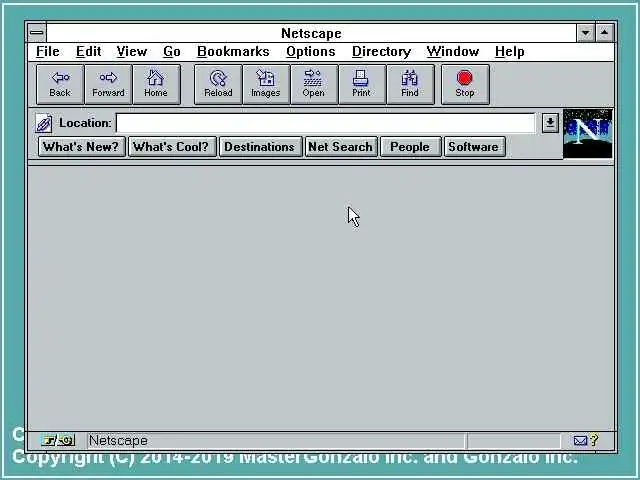
Task: Go back with the Back toolbar button
Action: coord(60,84)
